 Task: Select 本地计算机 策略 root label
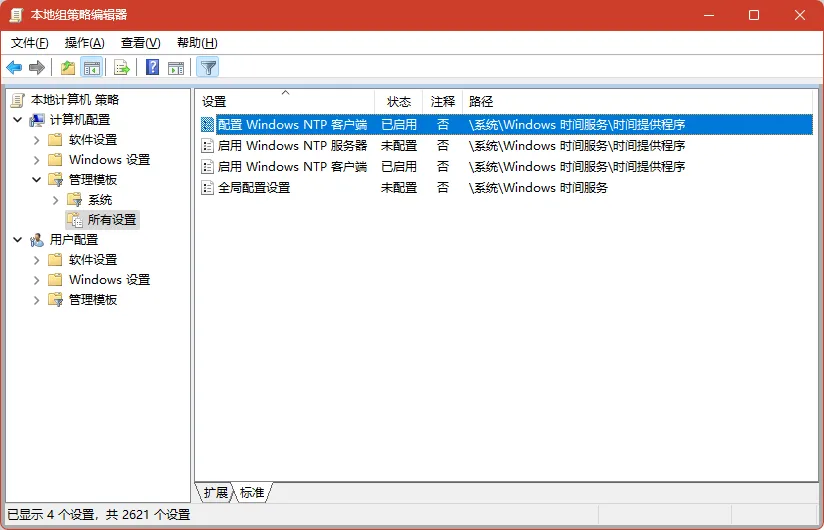tap(75, 100)
